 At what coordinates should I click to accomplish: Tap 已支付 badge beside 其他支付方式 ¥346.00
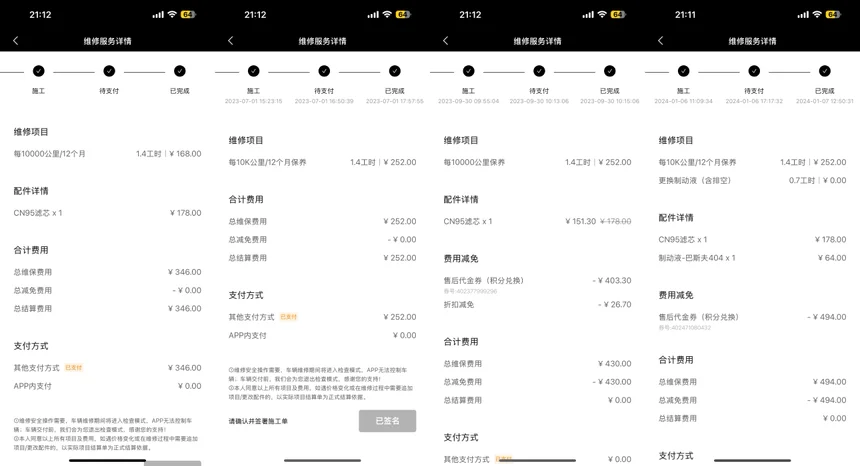[x=73, y=368]
